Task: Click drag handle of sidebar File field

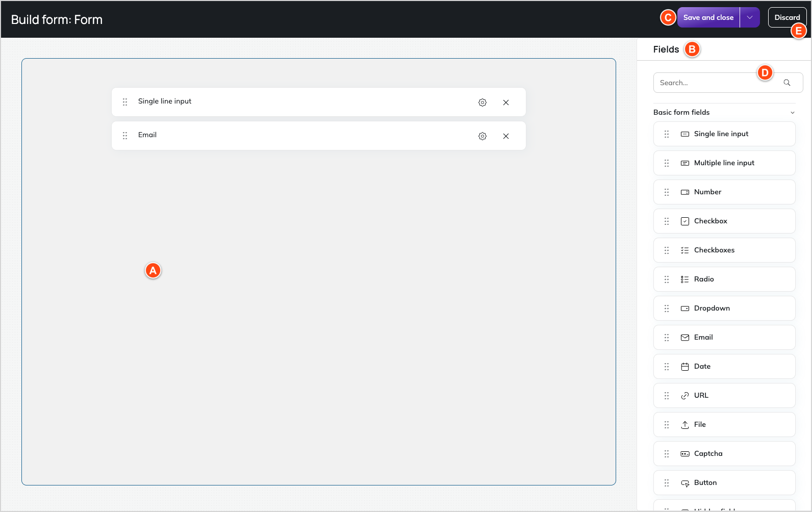Action: click(667, 425)
